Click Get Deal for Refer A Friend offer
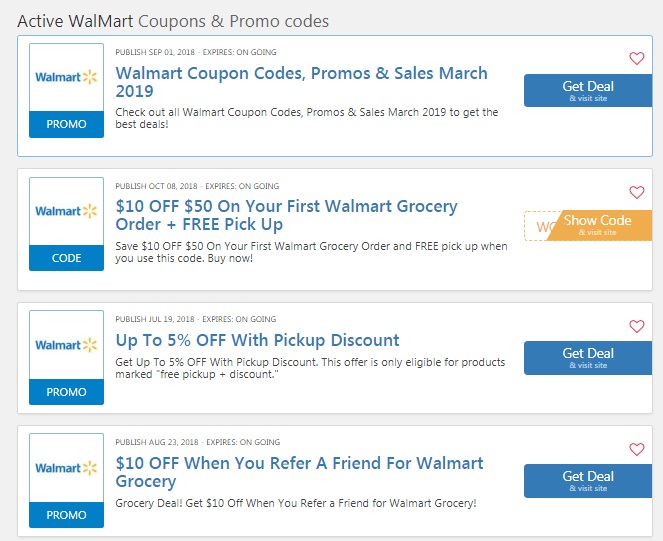 tap(588, 481)
